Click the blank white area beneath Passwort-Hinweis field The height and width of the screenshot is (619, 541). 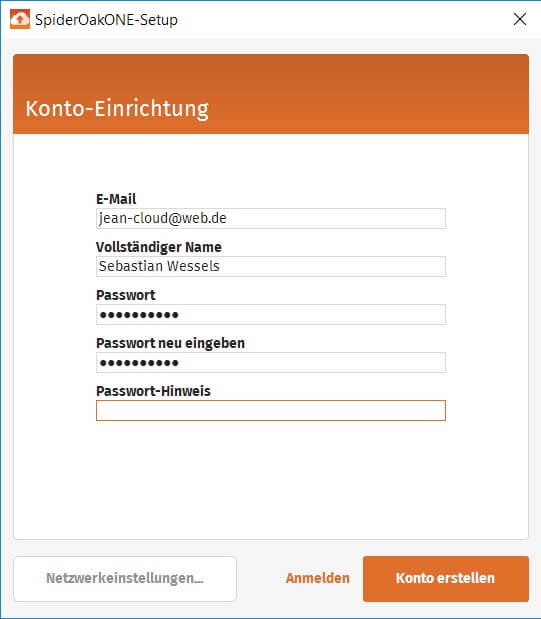[271, 480]
